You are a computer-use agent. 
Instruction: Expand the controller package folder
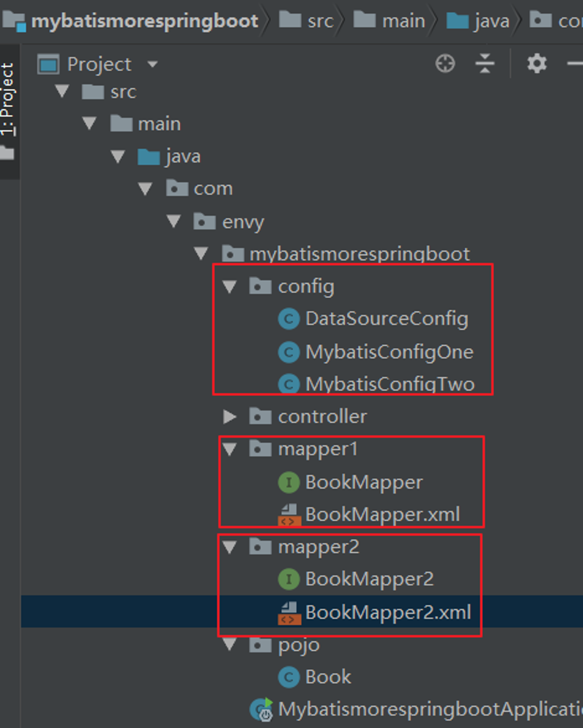coord(229,416)
